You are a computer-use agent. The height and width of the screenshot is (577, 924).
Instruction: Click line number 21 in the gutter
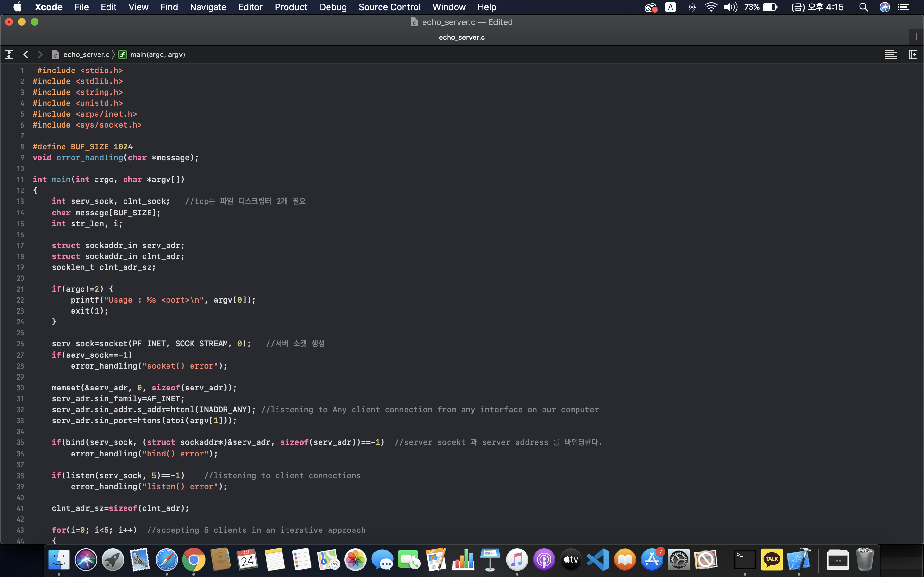pyautogui.click(x=20, y=289)
